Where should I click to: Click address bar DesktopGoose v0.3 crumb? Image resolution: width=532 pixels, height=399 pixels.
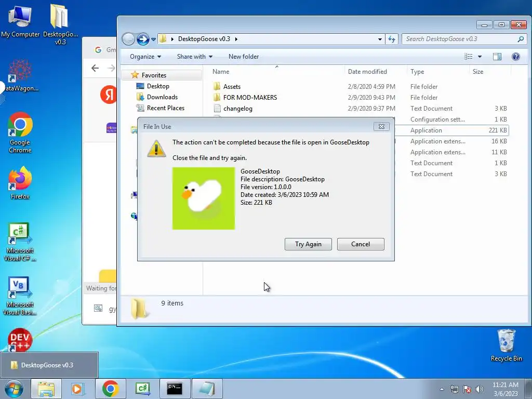tap(204, 39)
